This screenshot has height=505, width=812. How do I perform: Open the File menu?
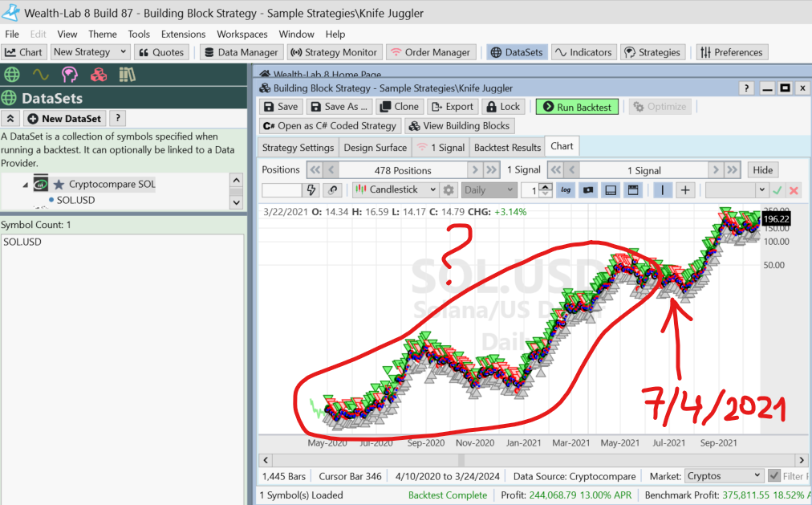click(x=12, y=35)
